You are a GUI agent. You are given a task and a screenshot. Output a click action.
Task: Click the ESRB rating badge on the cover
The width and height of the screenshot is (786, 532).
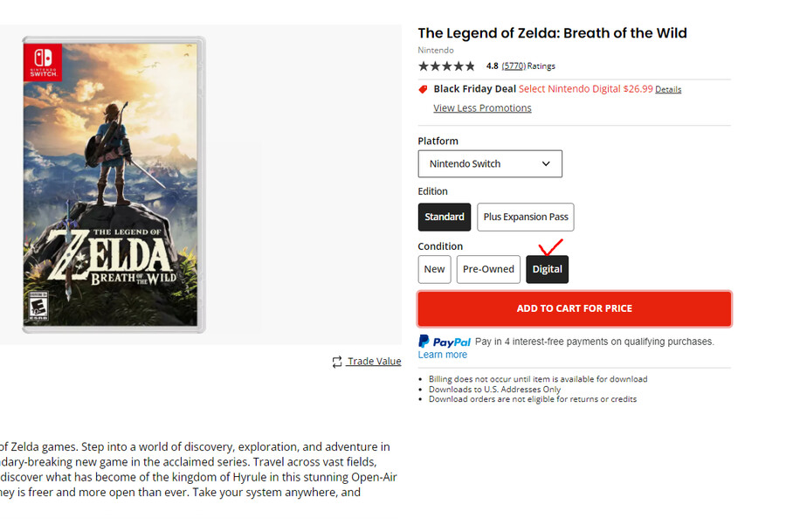(38, 305)
